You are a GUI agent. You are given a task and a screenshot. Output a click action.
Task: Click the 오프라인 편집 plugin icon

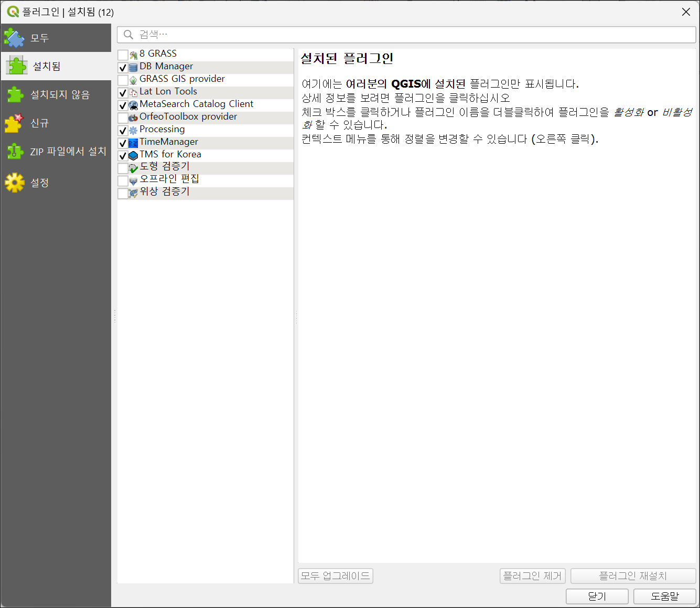click(x=133, y=181)
